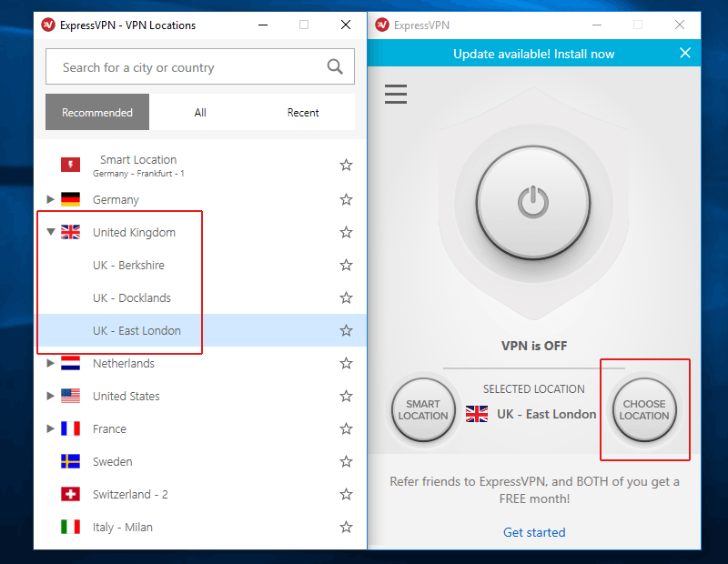728x564 pixels.
Task: Turn on VPN with the power button
Action: [x=533, y=202]
